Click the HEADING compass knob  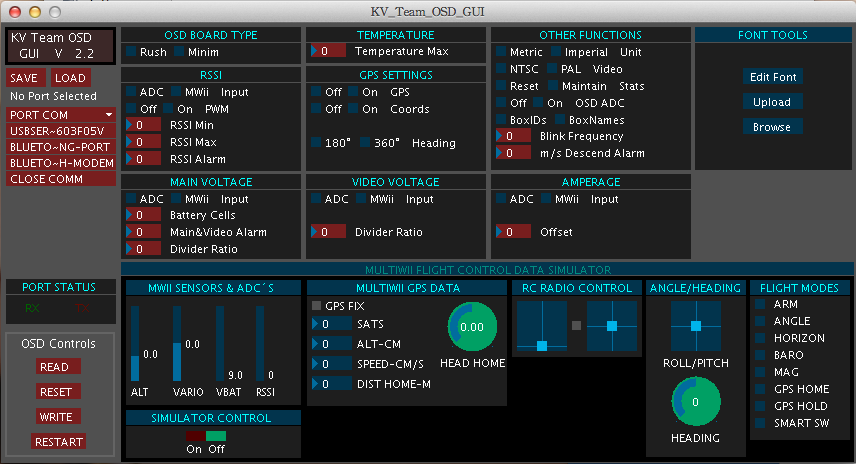tap(695, 402)
